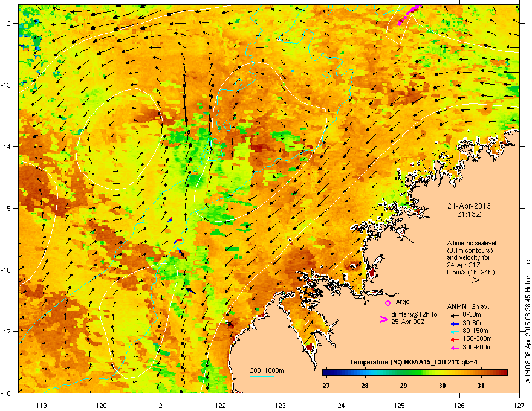The image size is (532, 411).
Task: Click the longitude axis label '125'
Action: tap(400, 405)
